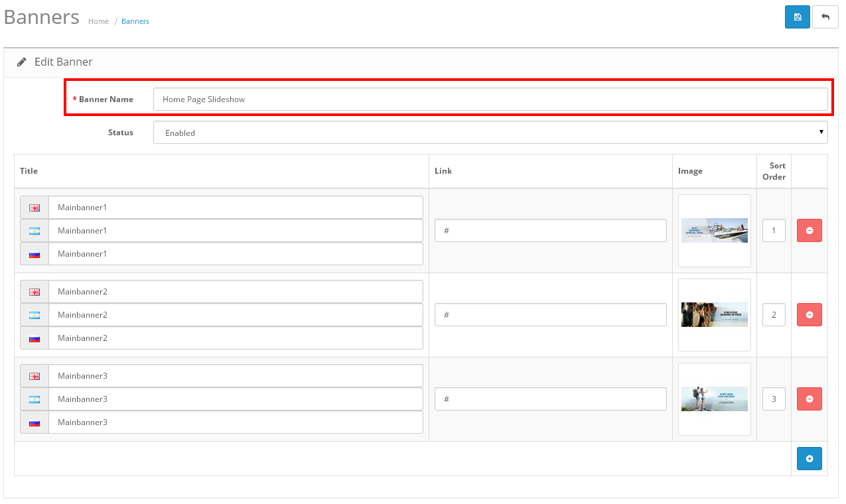Open the Status dropdown showing Enabled
The image size is (846, 504).
(490, 133)
